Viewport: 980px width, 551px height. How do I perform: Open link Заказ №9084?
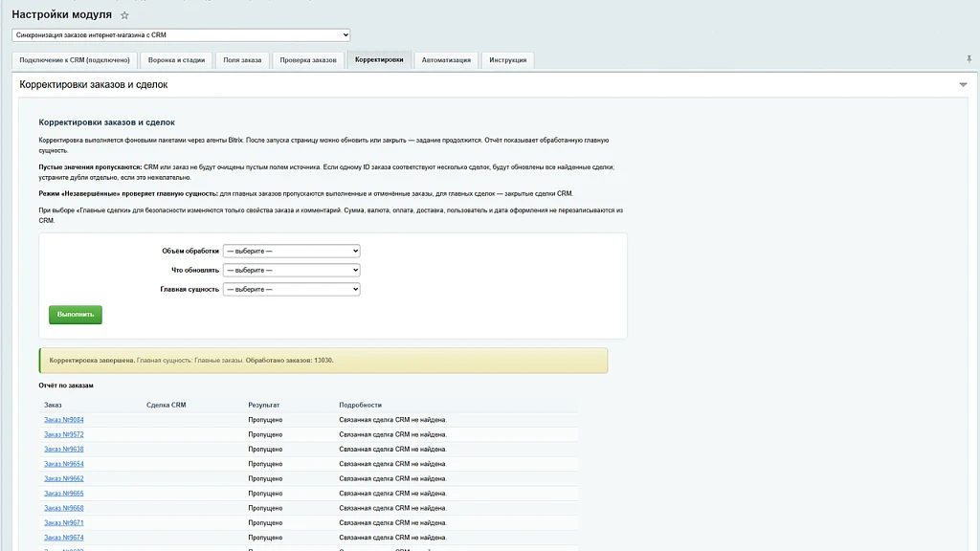(64, 420)
